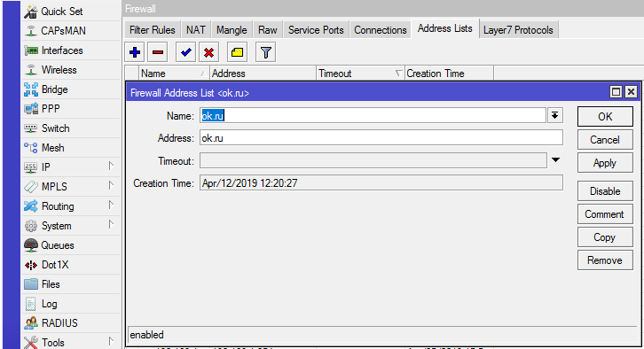Open RADIUS in sidebar
The image size is (644, 349).
point(71,323)
